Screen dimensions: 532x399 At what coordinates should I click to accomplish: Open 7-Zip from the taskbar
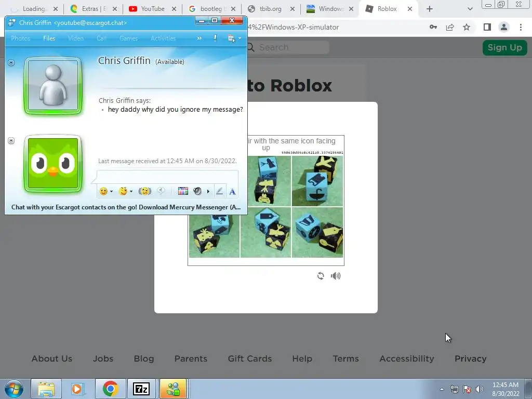click(x=141, y=389)
